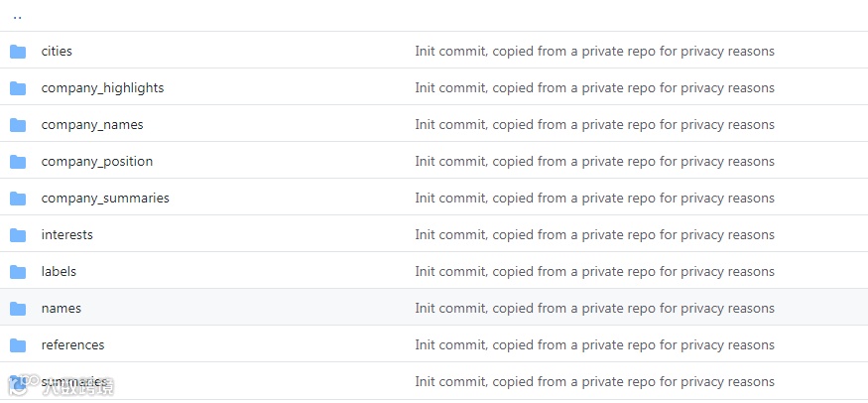
Task: Open the interests folder name link
Action: (66, 235)
